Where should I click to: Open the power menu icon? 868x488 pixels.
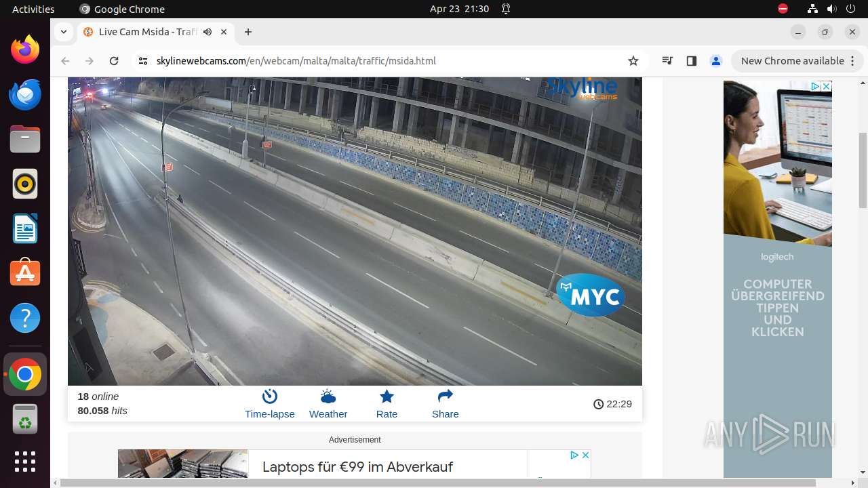click(850, 9)
